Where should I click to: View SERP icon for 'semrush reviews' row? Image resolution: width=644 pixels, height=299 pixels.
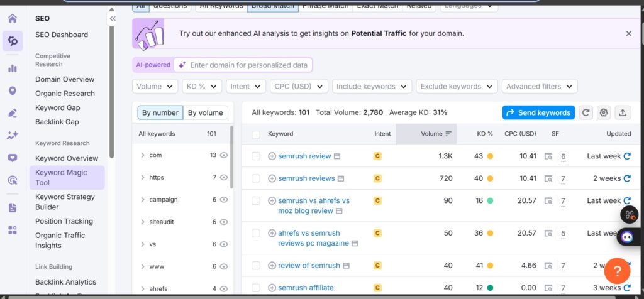(x=548, y=178)
